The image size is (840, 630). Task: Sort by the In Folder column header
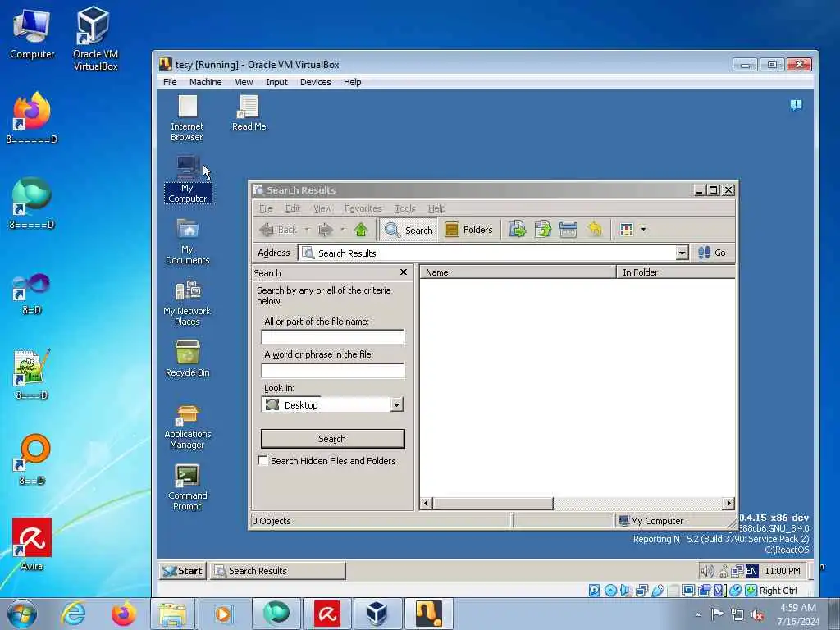point(676,272)
